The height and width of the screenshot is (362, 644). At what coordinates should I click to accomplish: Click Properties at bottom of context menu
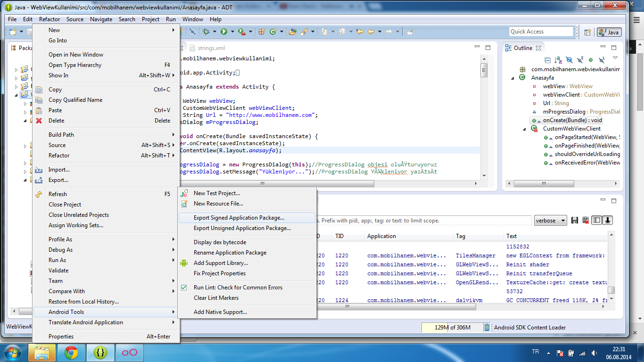[106, 337]
